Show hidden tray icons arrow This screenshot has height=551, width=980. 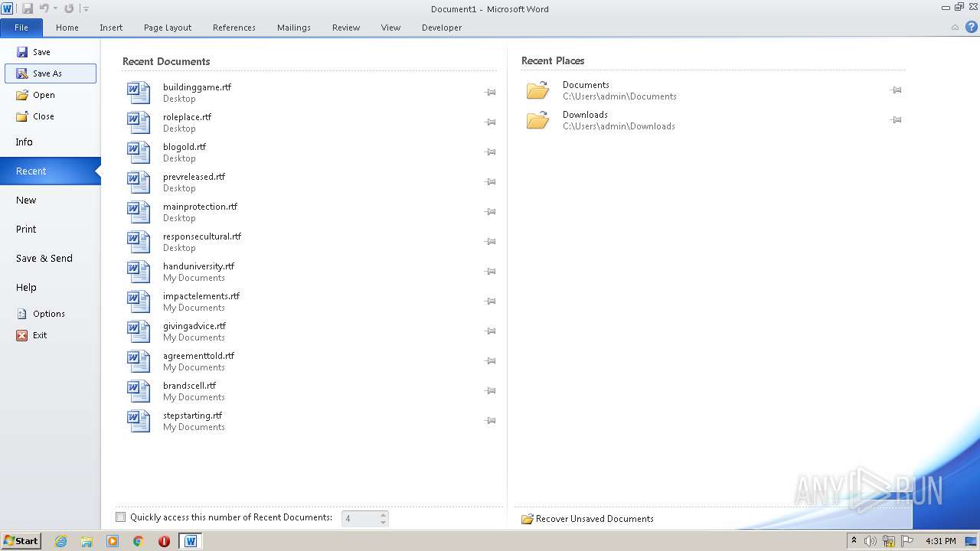[854, 541]
